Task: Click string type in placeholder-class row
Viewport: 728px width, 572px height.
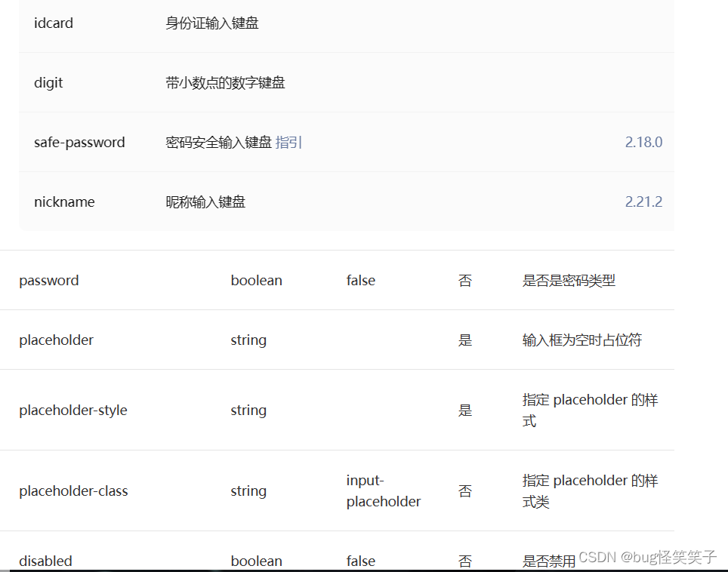Action: [x=248, y=491]
